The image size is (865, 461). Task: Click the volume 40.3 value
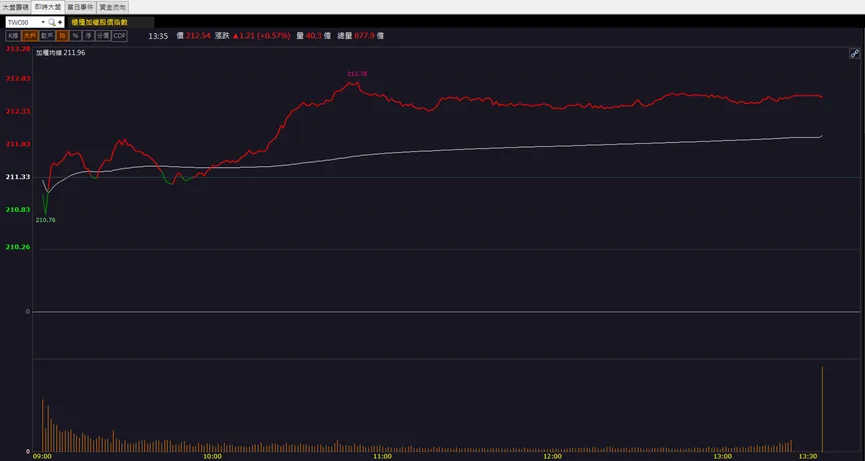tap(313, 36)
